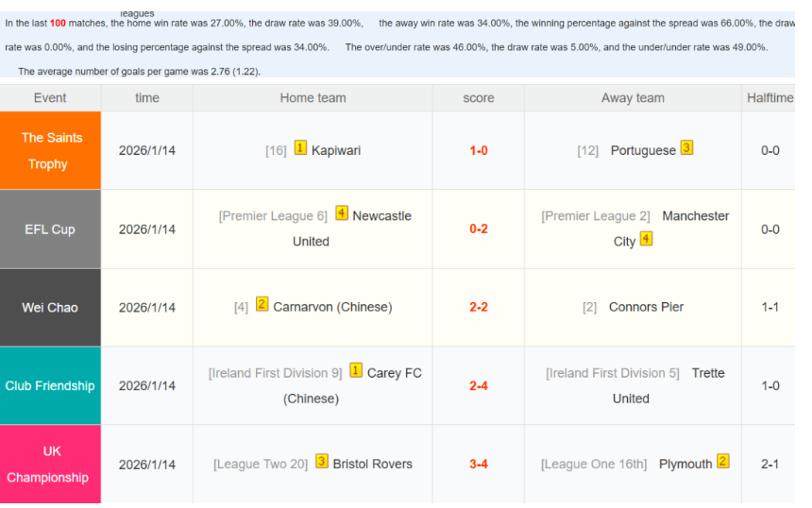Viewport: 812px width, 508px height.
Task: Click Manchester City's yellow card icon
Action: click(646, 240)
